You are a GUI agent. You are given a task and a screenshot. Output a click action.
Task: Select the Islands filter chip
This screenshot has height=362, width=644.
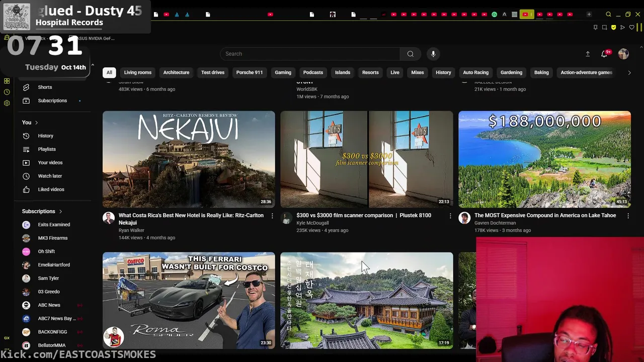343,72
